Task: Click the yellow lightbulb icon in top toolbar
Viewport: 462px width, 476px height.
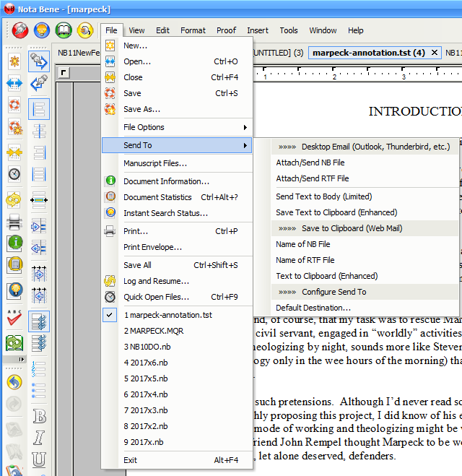Action: [x=42, y=30]
